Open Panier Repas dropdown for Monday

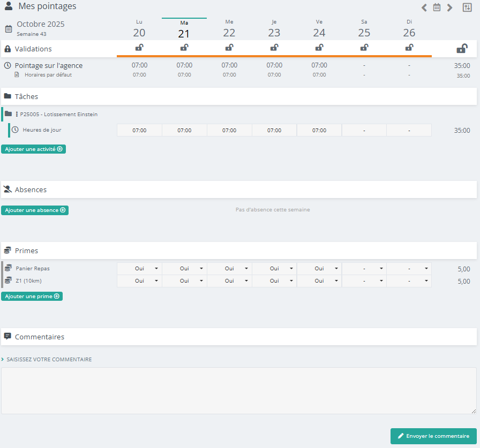pos(139,269)
